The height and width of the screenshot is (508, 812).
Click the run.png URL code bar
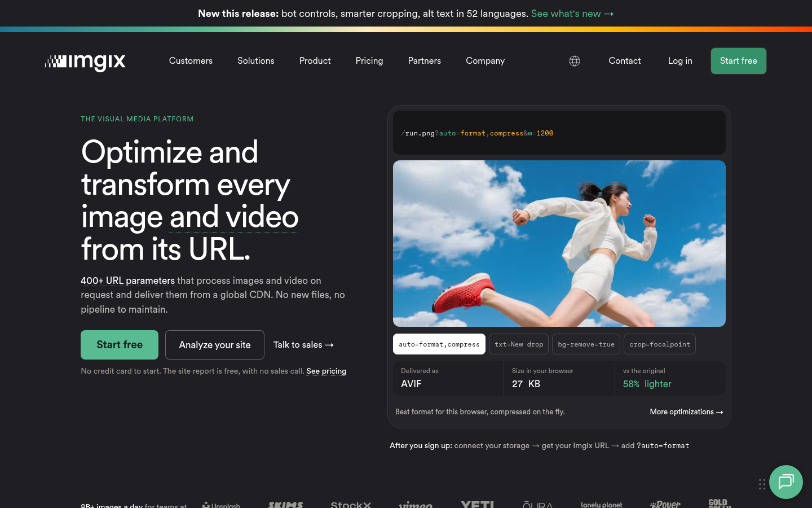coord(559,133)
